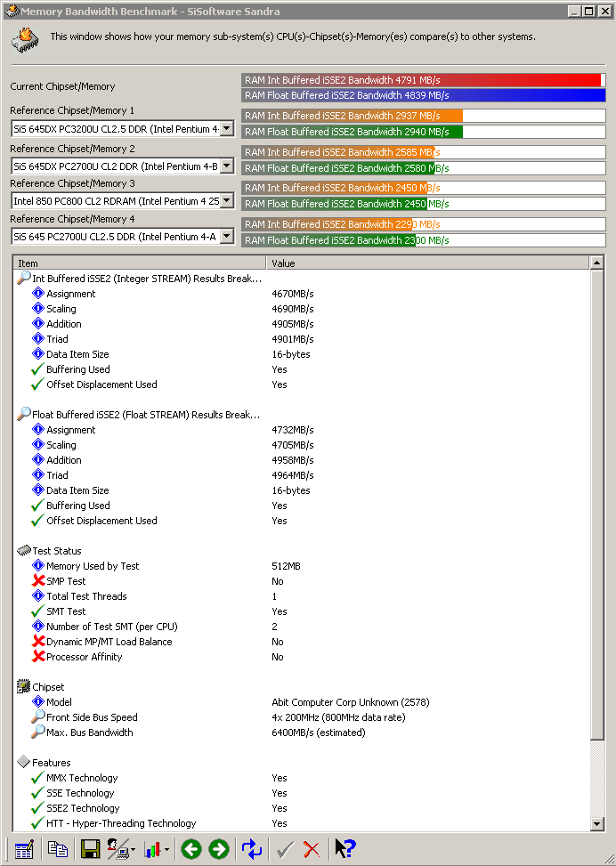The image size is (616, 866).
Task: Open the Reference Chipset/Memory 2 dropdown
Action: coord(226,166)
